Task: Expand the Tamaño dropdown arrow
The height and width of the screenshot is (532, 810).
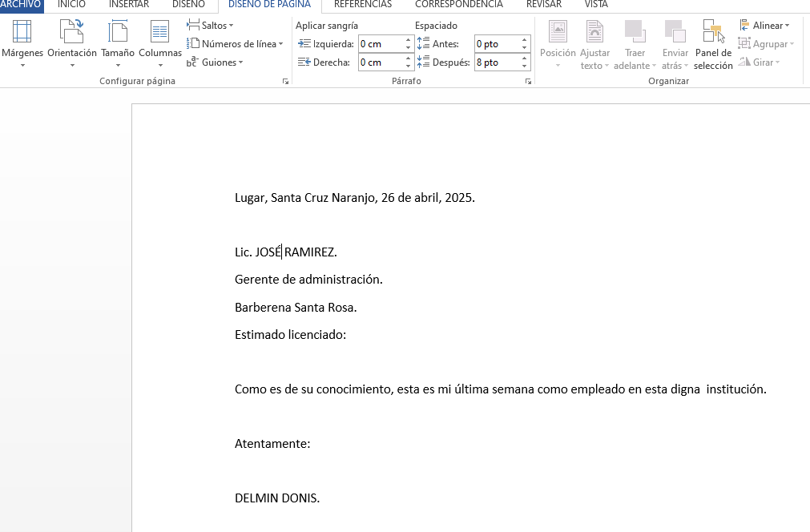Action: (118, 66)
